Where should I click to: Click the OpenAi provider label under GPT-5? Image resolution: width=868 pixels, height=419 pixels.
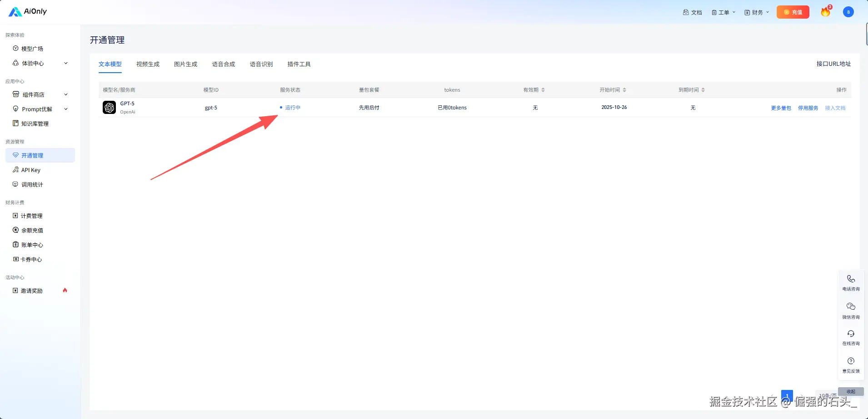point(128,112)
